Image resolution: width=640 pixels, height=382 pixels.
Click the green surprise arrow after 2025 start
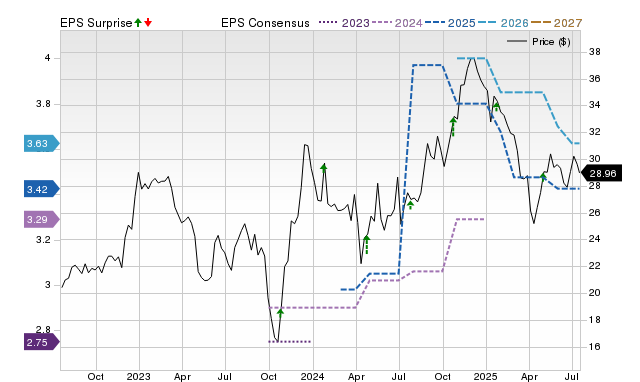pyautogui.click(x=496, y=107)
